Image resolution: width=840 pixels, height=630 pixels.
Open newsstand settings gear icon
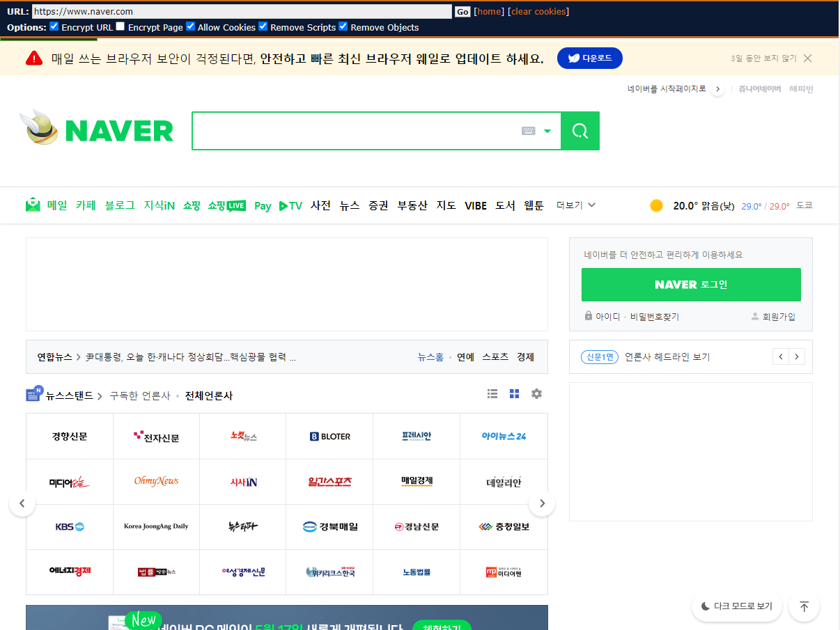tap(536, 393)
